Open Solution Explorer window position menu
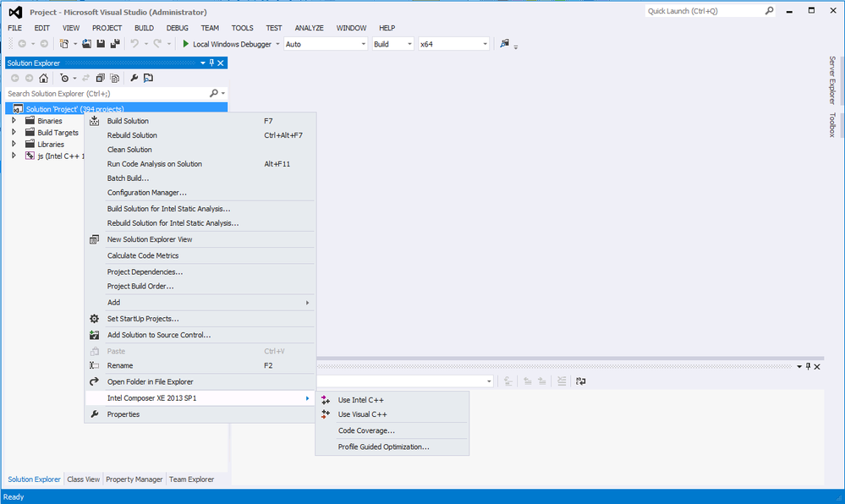Screen dimensions: 845x504 click(x=203, y=63)
